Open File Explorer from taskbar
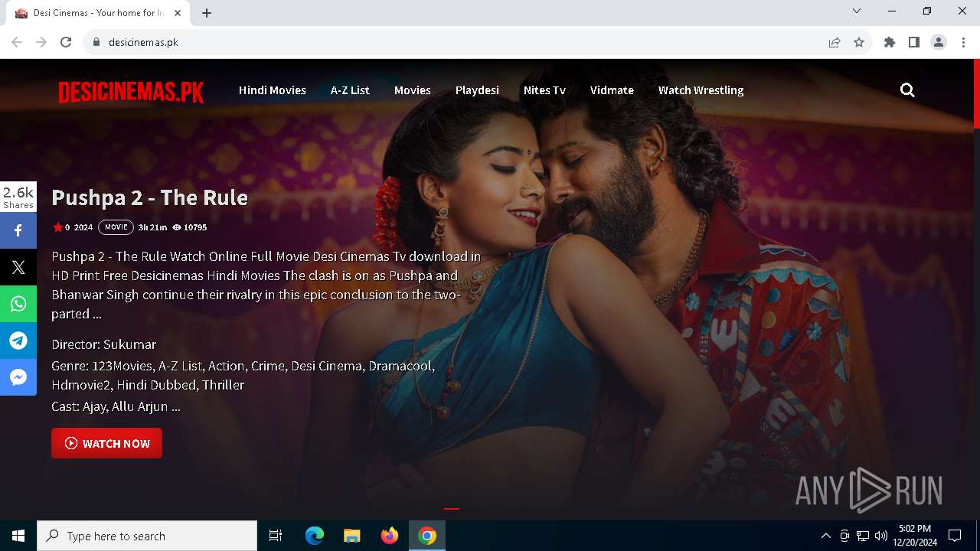The image size is (980, 551). point(352,536)
